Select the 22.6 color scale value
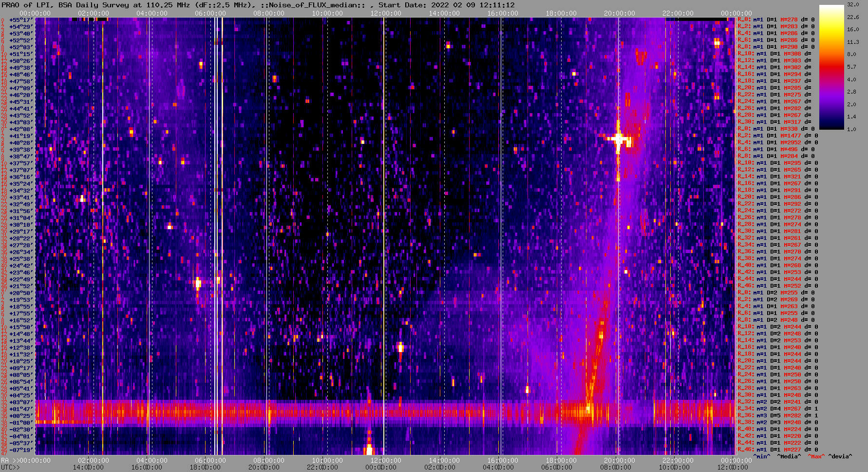The width and height of the screenshot is (868, 472). pyautogui.click(x=853, y=17)
